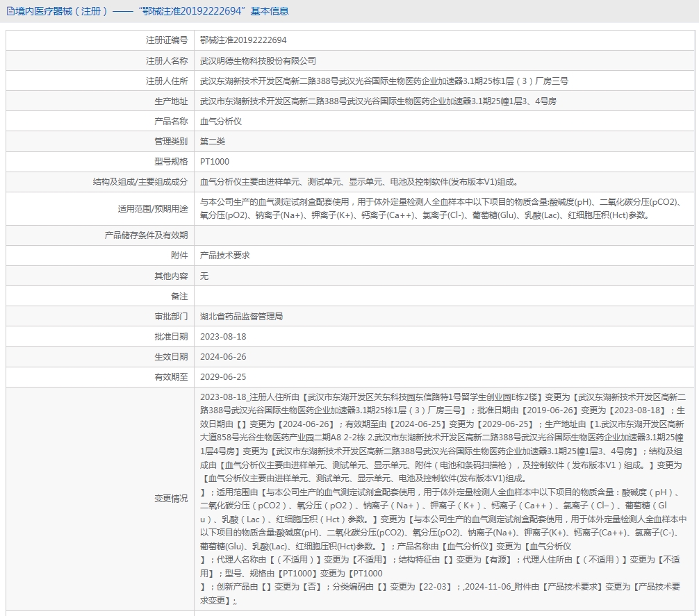Click the '产品名称' label
Image resolution: width=699 pixels, height=616 pixels.
pyautogui.click(x=171, y=121)
